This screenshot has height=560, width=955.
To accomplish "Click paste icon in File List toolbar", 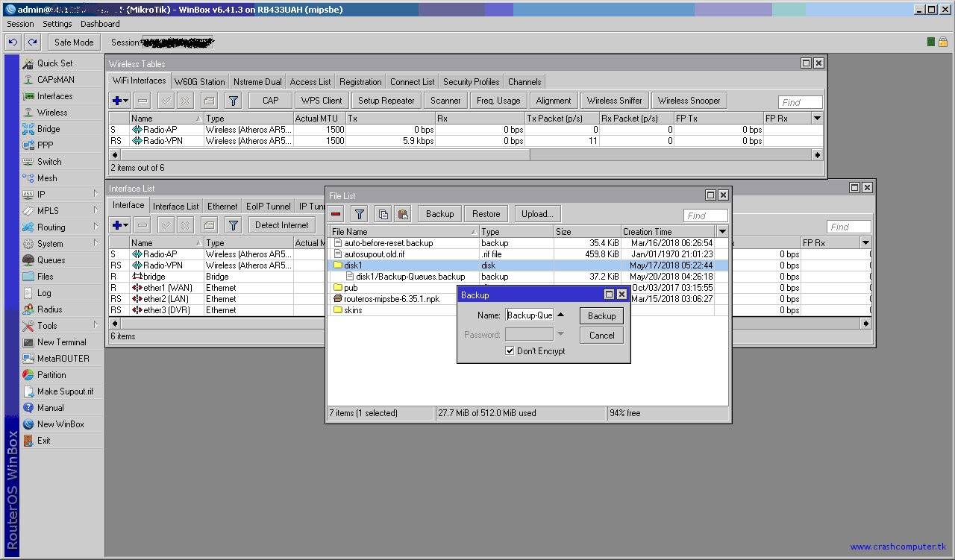I will (403, 214).
